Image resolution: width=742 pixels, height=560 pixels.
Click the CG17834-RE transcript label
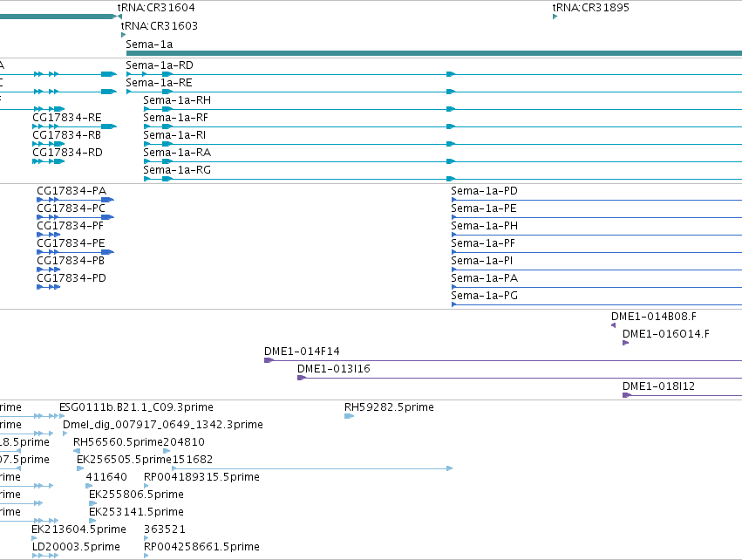coord(67,118)
